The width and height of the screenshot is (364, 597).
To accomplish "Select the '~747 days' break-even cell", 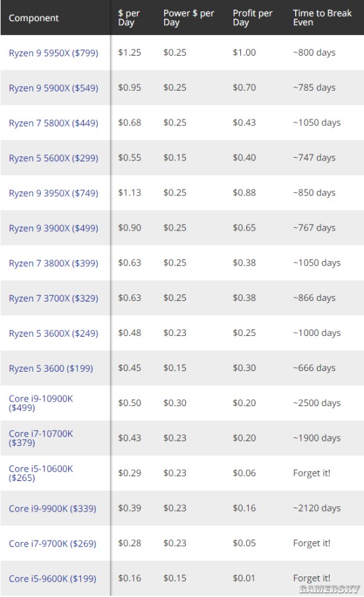I will click(x=314, y=158).
